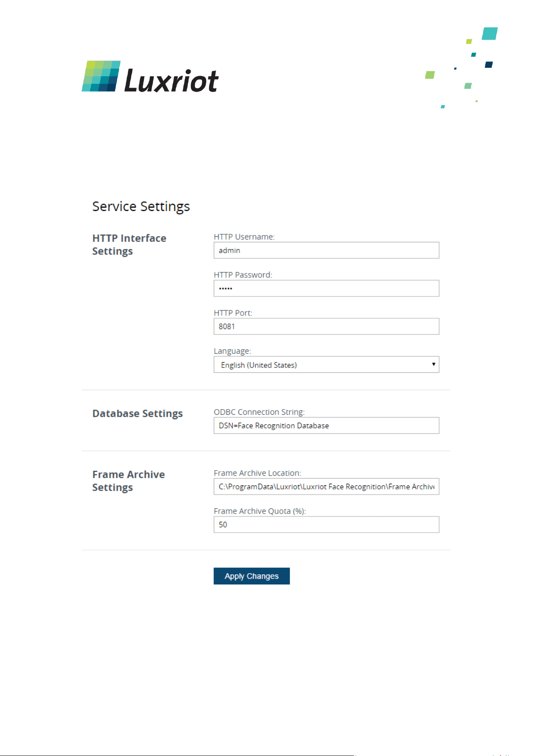Apply Changes to service settings
Viewport: 535px width, 756px height.
pos(251,576)
